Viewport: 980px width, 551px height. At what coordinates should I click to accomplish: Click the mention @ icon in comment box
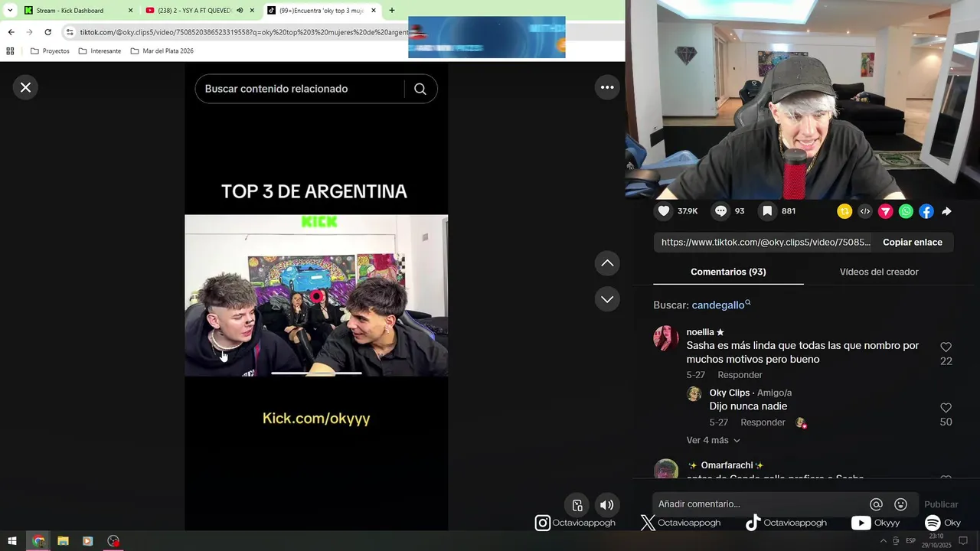click(x=877, y=504)
